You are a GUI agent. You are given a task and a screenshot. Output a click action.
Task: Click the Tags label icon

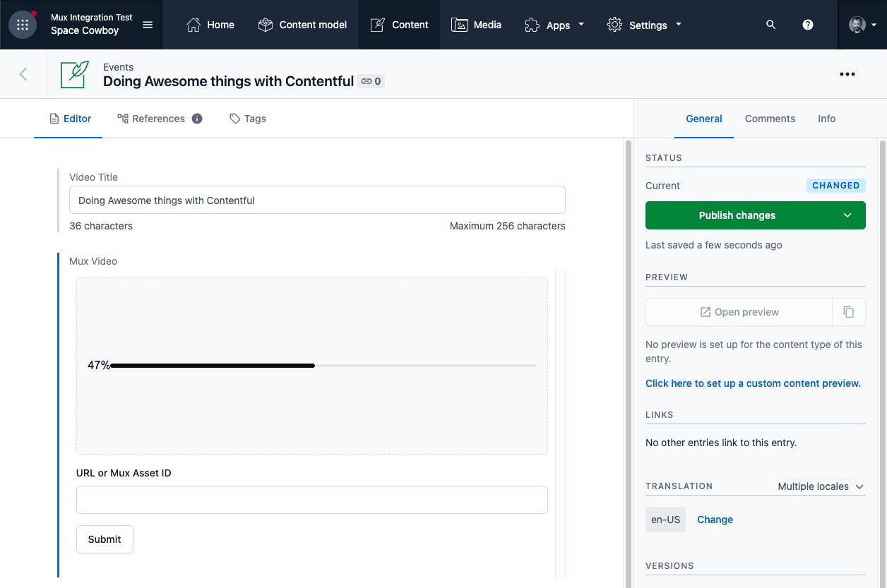pos(235,119)
